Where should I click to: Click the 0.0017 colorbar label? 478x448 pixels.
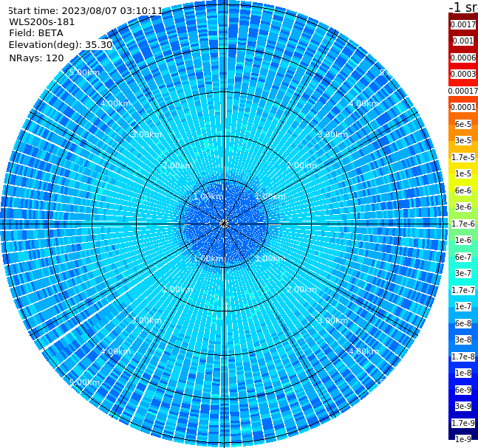coord(463,24)
